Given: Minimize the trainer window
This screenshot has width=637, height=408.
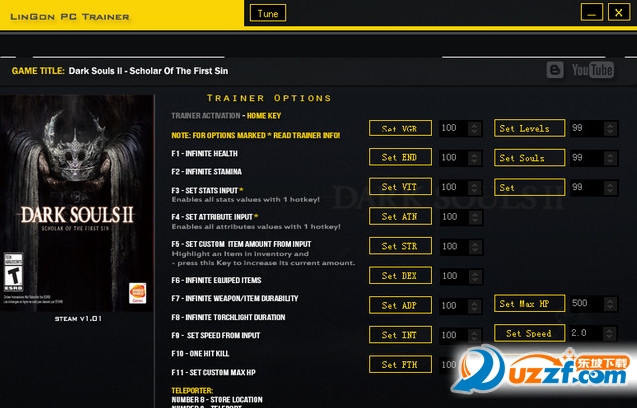Looking at the screenshot, I should (x=592, y=13).
